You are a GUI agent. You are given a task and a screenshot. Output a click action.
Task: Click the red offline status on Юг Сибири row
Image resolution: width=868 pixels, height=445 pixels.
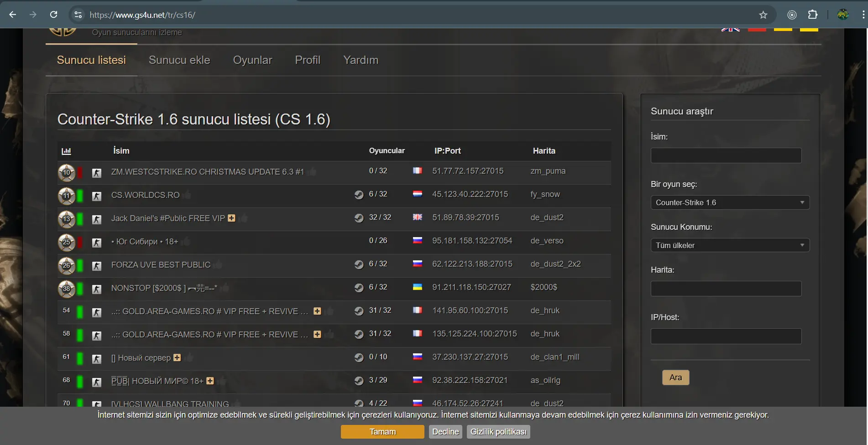tap(80, 242)
